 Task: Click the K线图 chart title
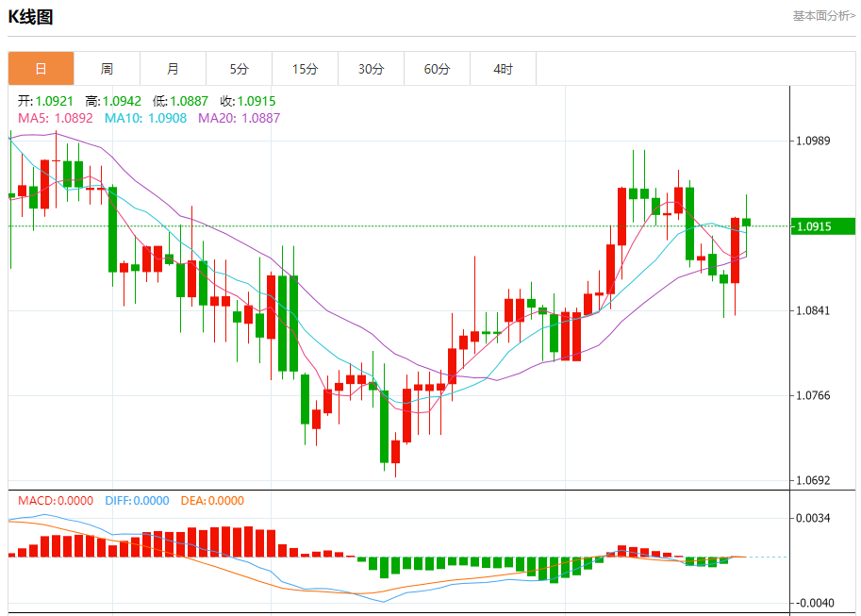30,16
